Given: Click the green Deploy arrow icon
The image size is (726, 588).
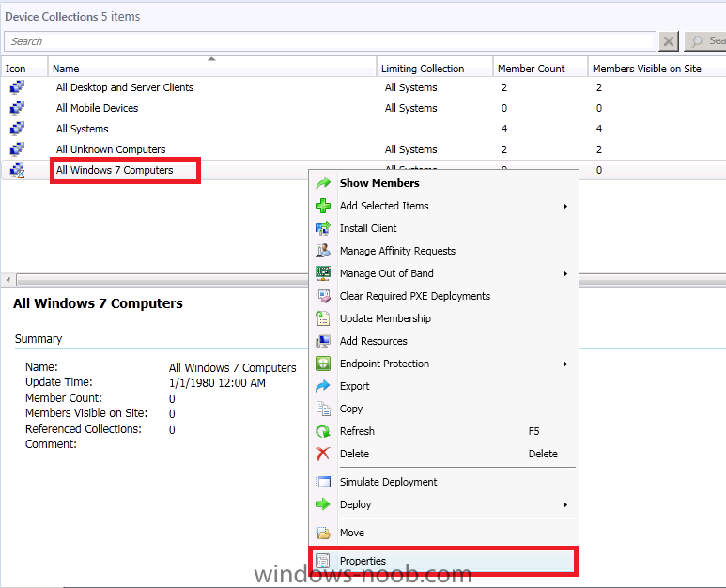Looking at the screenshot, I should click(323, 504).
